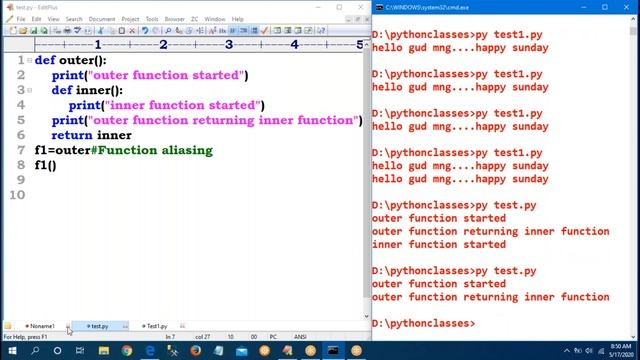This screenshot has height=360, width=640.
Task: Click the 'ln 7' status bar entry
Action: click(x=170, y=337)
